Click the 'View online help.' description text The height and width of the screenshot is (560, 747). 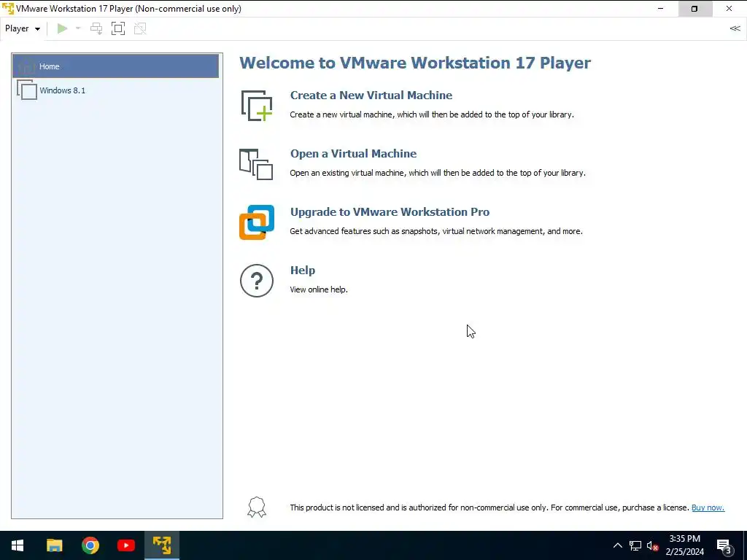click(x=319, y=289)
